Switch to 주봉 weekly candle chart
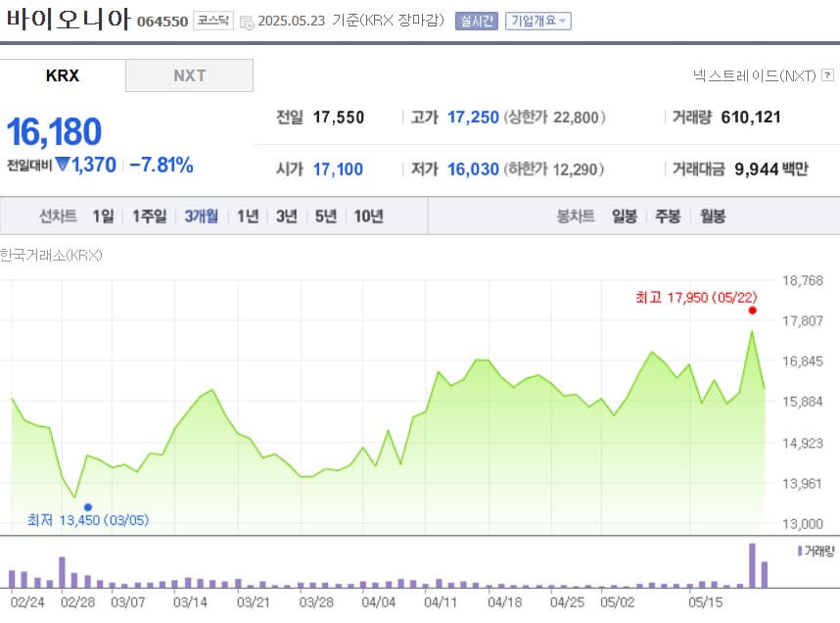Screen dimensions: 840x623 pyautogui.click(x=668, y=216)
